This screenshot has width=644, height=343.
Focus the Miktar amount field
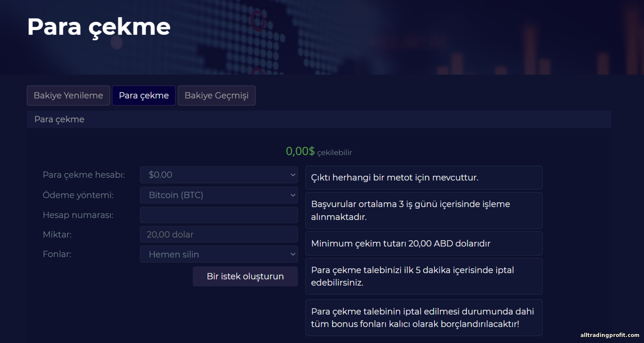[x=219, y=235]
